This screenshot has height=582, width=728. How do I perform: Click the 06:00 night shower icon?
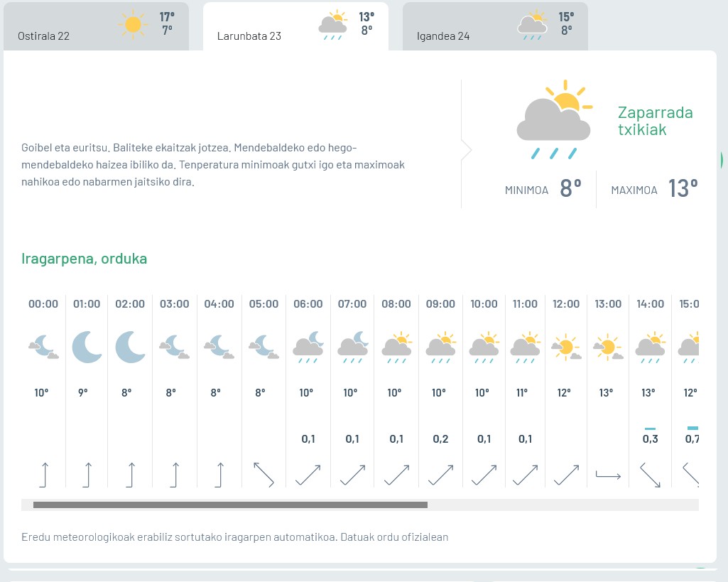[308, 347]
